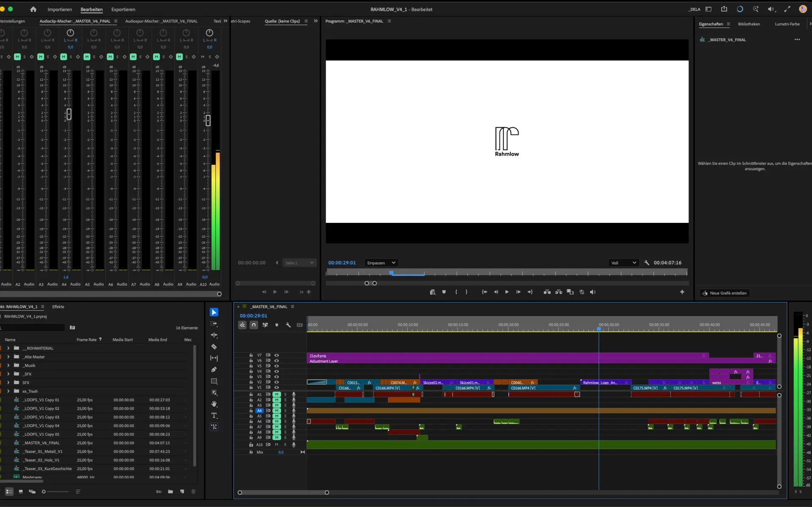
Task: Switch project panel to list view
Action: (x=9, y=492)
